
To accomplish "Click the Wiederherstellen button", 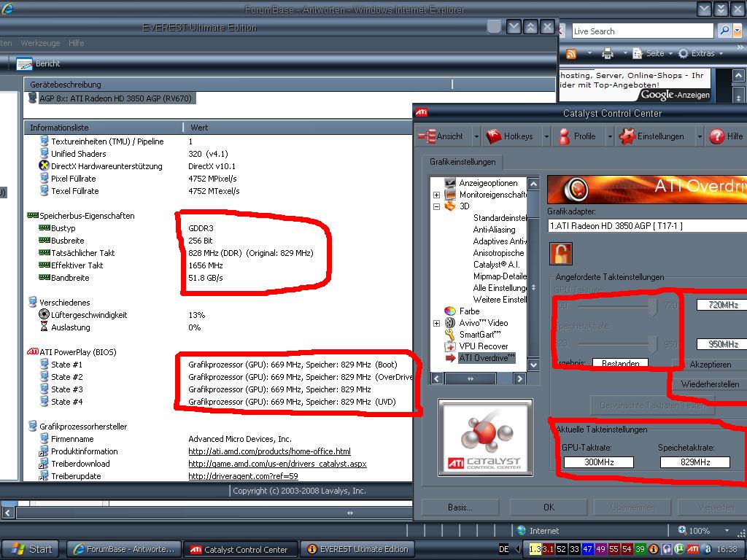I will point(710,384).
